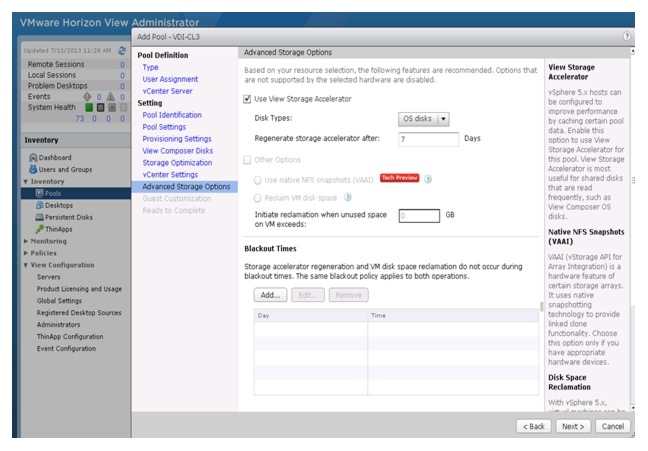Screen dimensions: 648x451
Task: Open the help question mark icon in Add Pool title bar
Action: (627, 36)
